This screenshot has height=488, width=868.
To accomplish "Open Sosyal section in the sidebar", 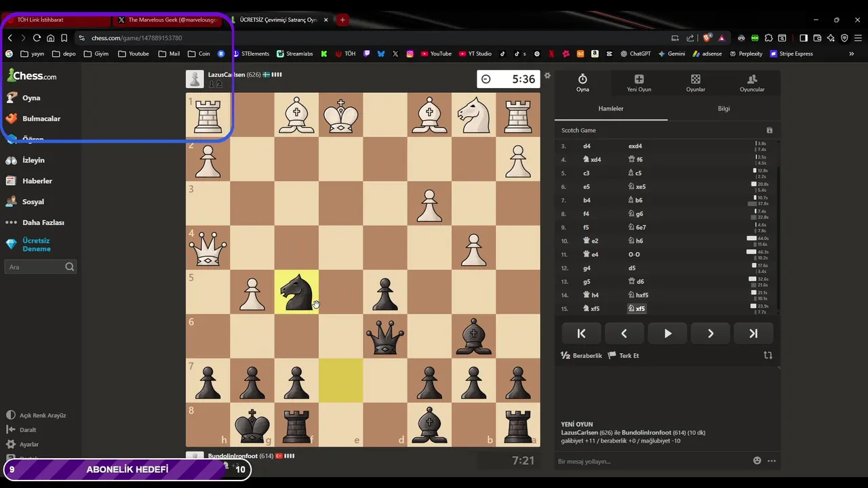I will 25,202.
